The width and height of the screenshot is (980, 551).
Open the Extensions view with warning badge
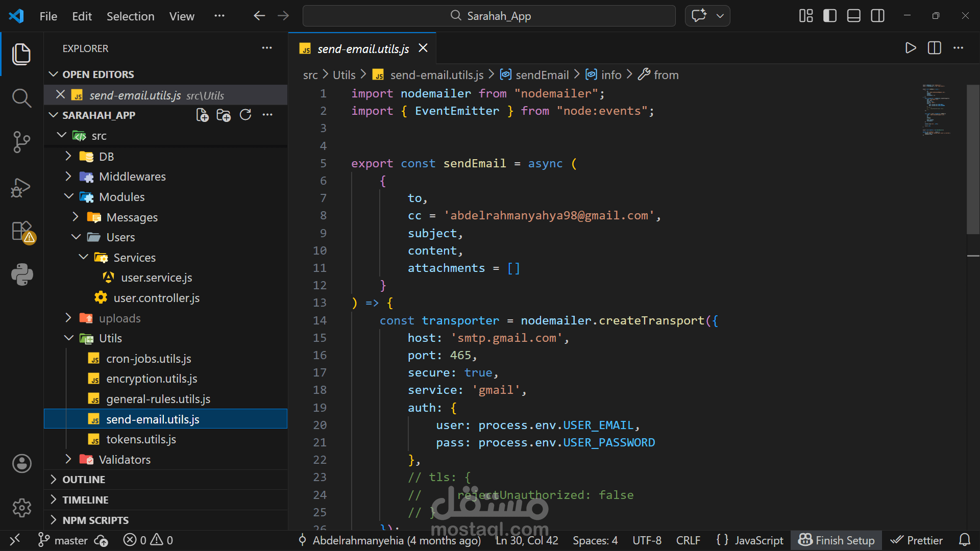[21, 232]
